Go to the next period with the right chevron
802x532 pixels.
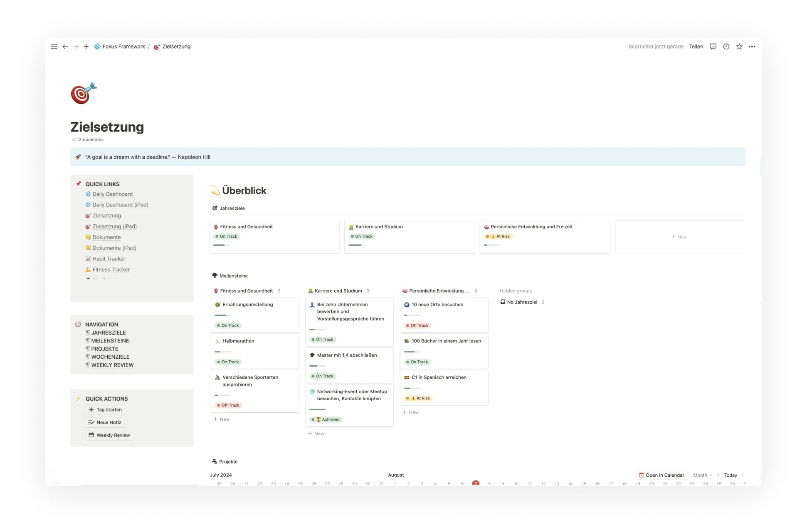point(743,475)
